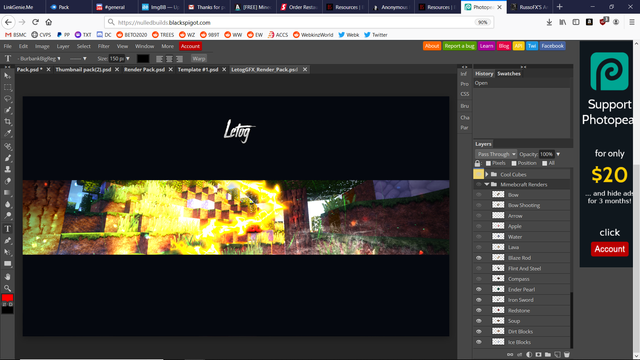Collapse the Minecraft Renders folder
Screen dimensions: 640x360
click(487, 184)
